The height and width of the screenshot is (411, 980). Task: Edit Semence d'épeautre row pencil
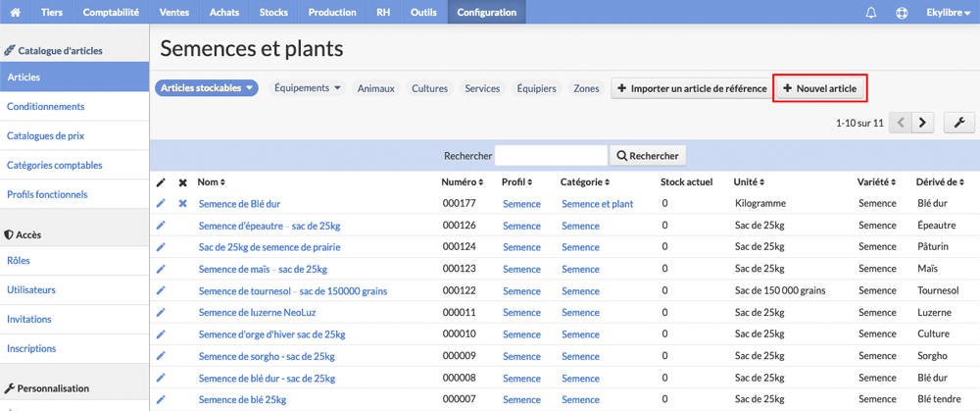161,226
